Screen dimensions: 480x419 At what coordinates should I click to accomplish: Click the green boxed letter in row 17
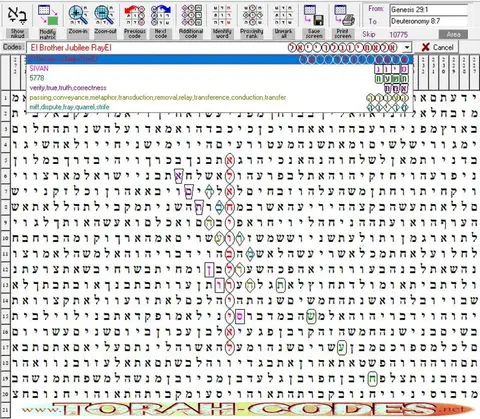pos(342,348)
